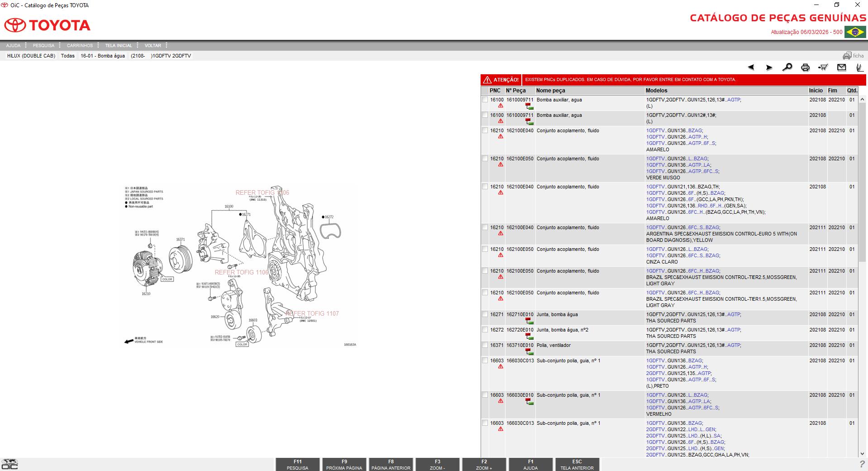Image resolution: width=868 pixels, height=471 pixels.
Task: Click the warning icon in the ARGENTINA SPEC row
Action: click(501, 233)
